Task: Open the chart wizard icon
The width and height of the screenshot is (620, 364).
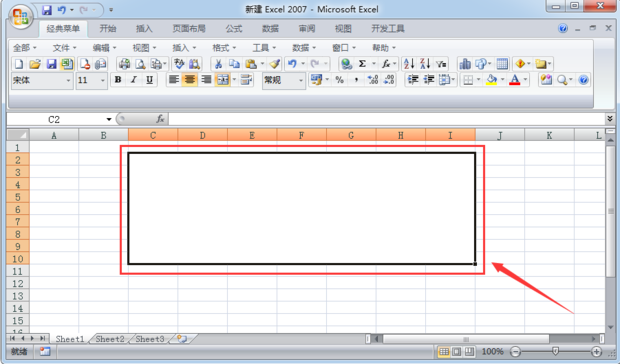Action: point(465,64)
